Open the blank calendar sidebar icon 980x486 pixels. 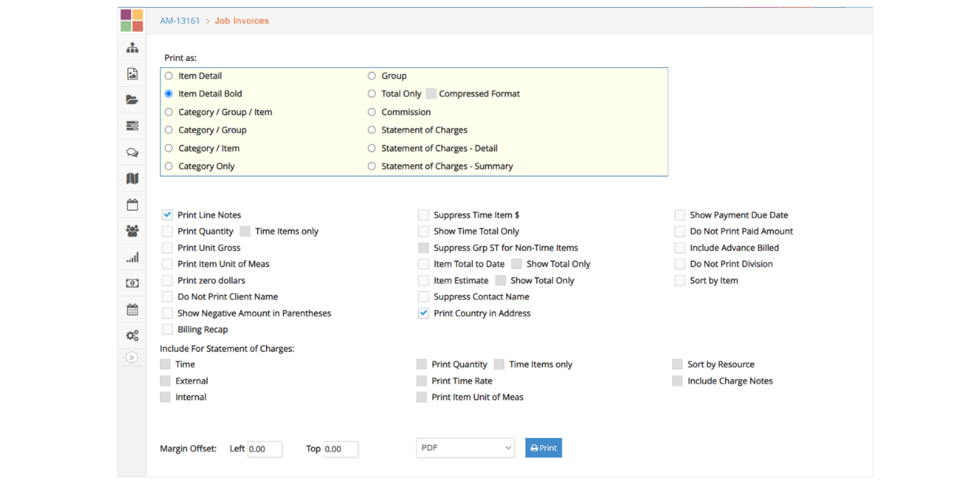coord(132,205)
